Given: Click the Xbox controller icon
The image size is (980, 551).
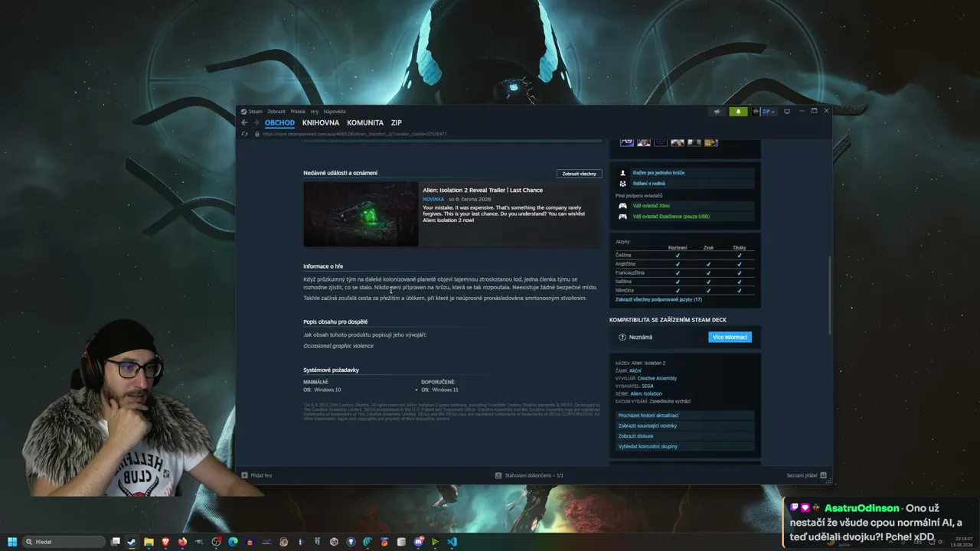Looking at the screenshot, I should [x=622, y=206].
